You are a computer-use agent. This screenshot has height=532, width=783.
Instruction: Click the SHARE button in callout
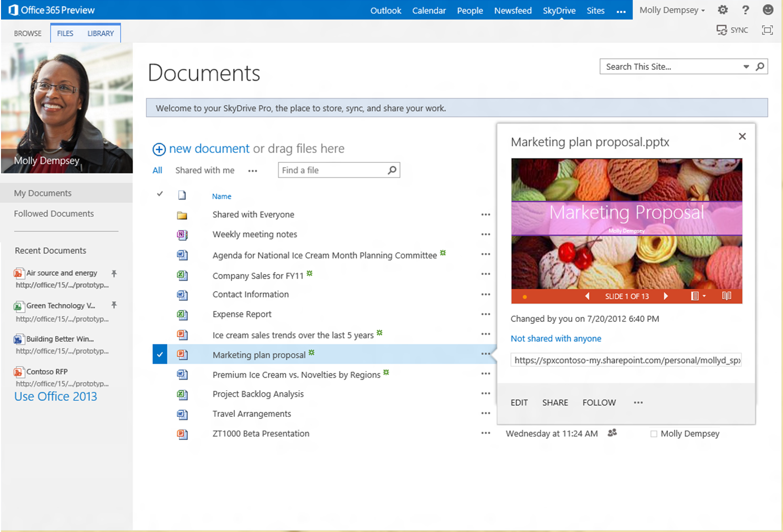point(555,402)
